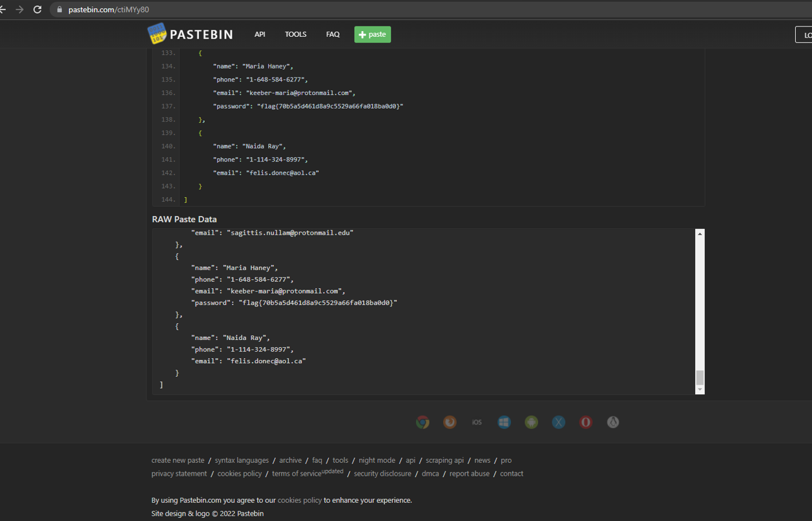The image size is (812, 521).
Task: Click the Opera extension icon in footer
Action: pos(586,422)
